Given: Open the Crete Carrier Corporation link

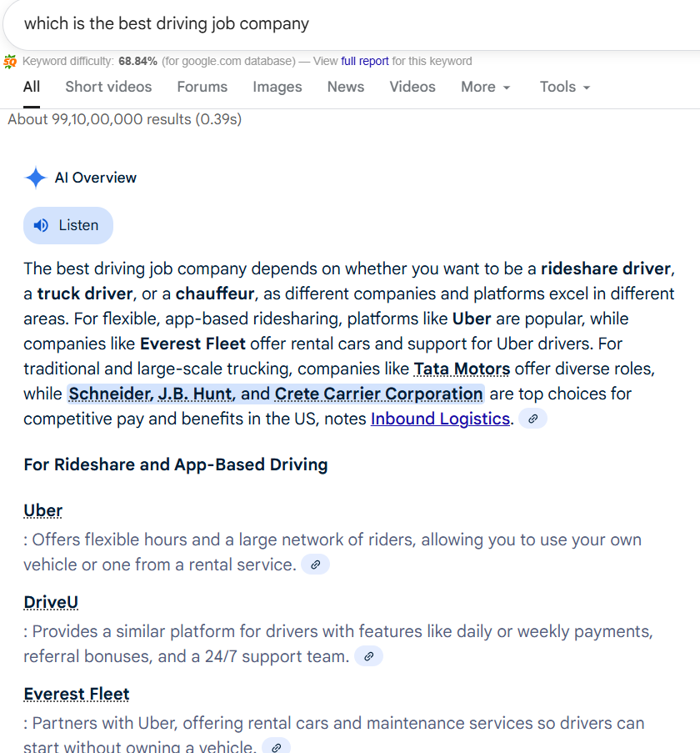Looking at the screenshot, I should click(x=378, y=394).
